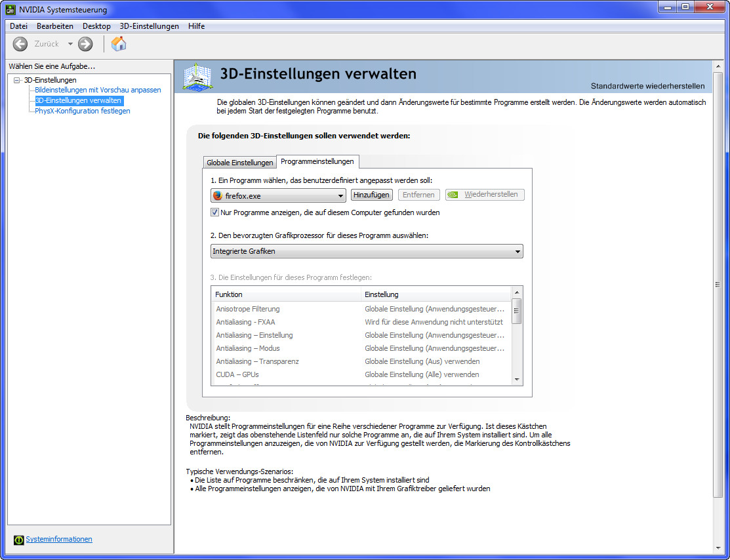Select the 'Antialiasing – Transparenz' row
730x560 pixels.
(x=361, y=361)
